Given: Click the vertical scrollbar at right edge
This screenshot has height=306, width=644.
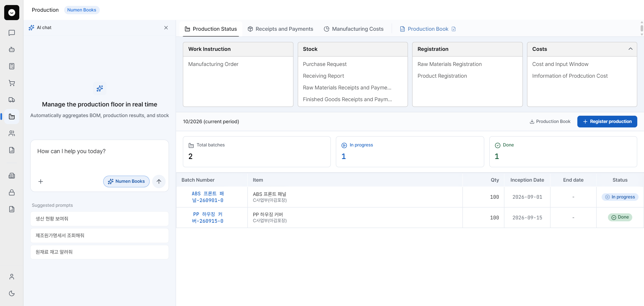Looking at the screenshot, I should (642, 28).
